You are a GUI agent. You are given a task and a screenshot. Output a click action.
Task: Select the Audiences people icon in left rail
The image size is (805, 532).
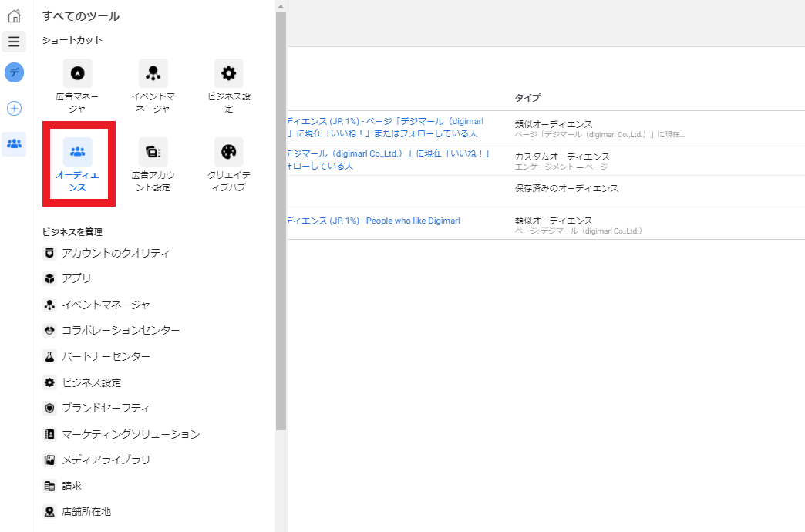click(x=14, y=143)
